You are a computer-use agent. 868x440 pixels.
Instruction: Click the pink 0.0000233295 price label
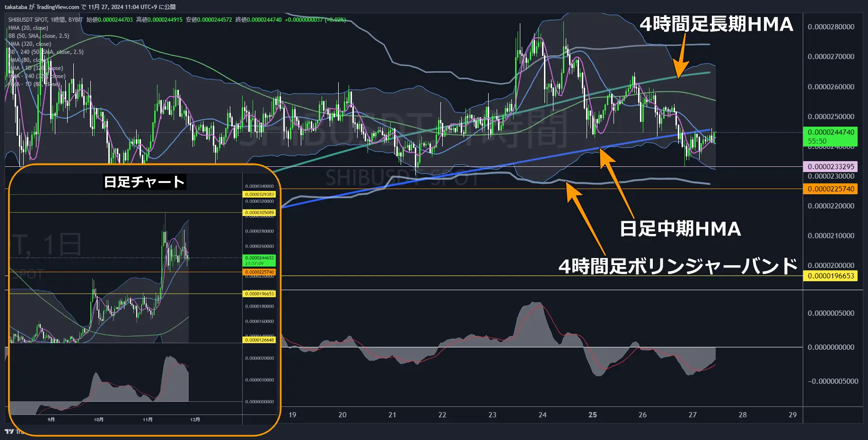pyautogui.click(x=830, y=166)
